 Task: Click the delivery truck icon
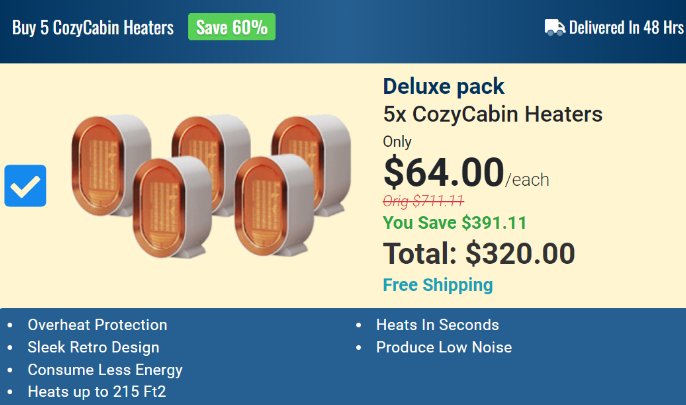point(555,27)
